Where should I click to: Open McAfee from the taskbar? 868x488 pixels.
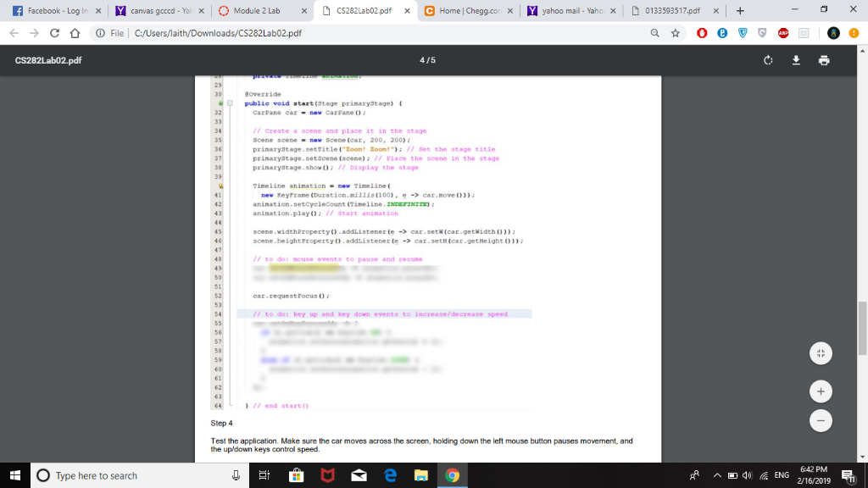(x=328, y=475)
